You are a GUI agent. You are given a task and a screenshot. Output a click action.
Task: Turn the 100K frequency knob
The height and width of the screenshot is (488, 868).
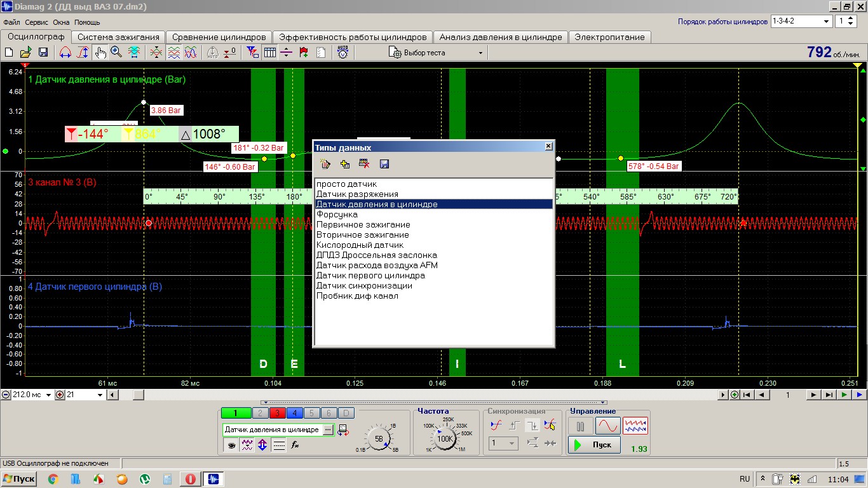[x=445, y=438]
